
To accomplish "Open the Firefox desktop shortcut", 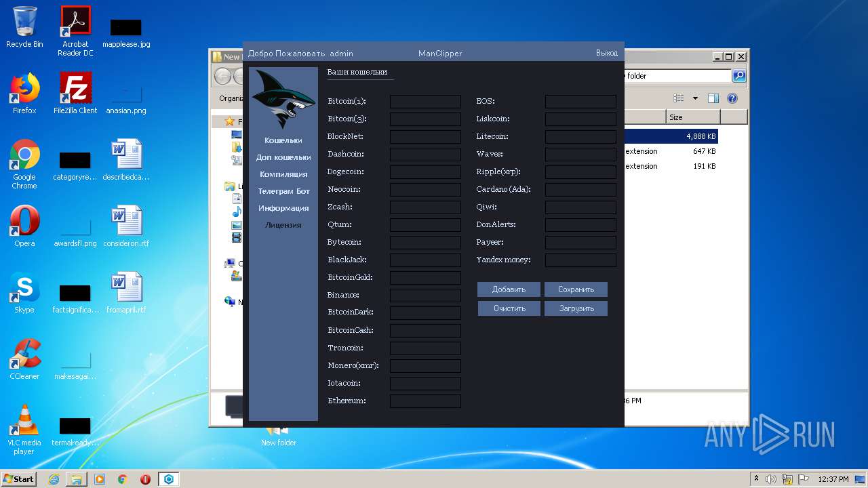I will [24, 94].
